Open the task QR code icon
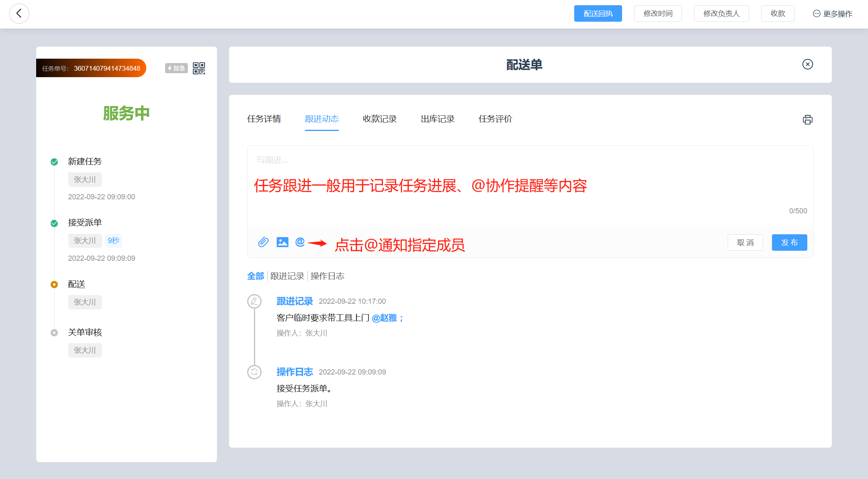This screenshot has width=868, height=479. pyautogui.click(x=199, y=68)
